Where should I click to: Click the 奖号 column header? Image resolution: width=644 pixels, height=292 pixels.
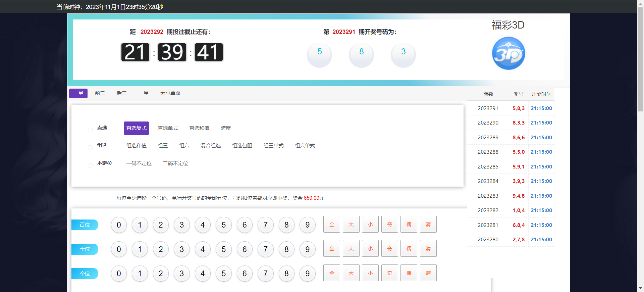(x=519, y=94)
